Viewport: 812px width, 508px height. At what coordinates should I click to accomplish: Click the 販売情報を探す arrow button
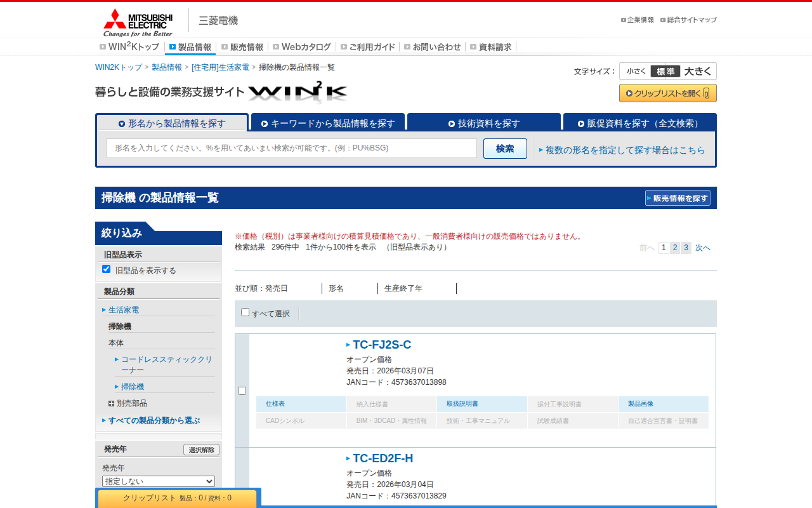tap(678, 197)
